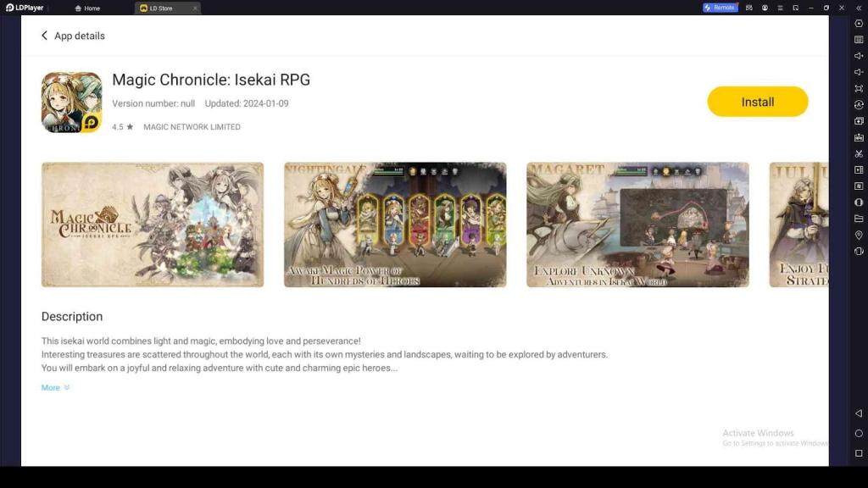
Task: Open the user account icon in title bar
Action: (765, 8)
